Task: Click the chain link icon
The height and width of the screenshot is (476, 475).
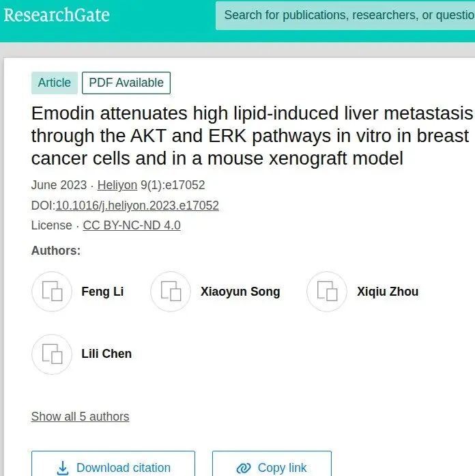Action: [x=244, y=468]
